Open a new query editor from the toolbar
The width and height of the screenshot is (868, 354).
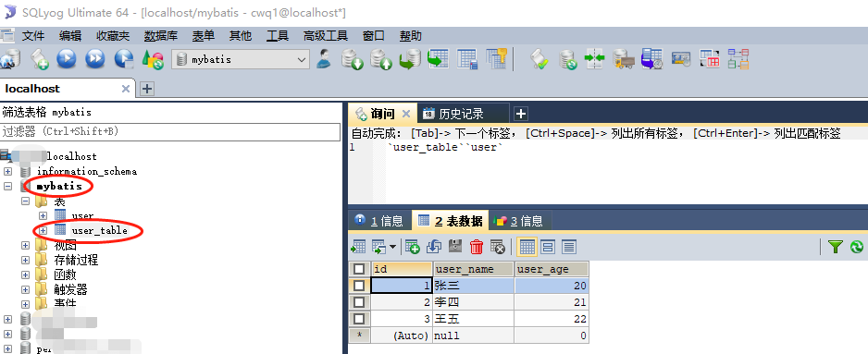[x=39, y=59]
